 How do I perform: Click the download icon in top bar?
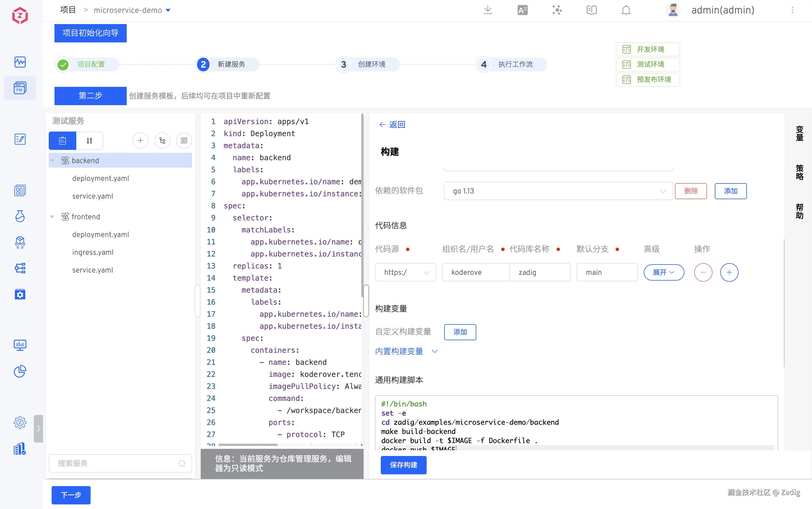487,10
